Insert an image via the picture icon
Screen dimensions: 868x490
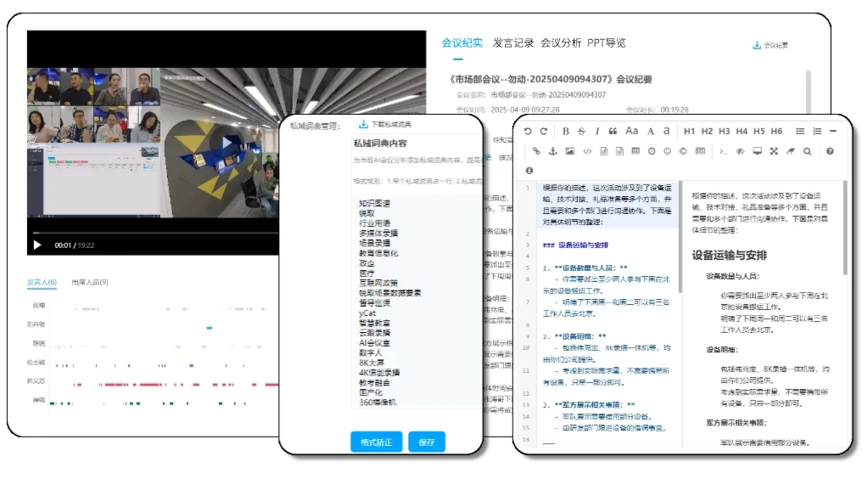pyautogui.click(x=569, y=151)
